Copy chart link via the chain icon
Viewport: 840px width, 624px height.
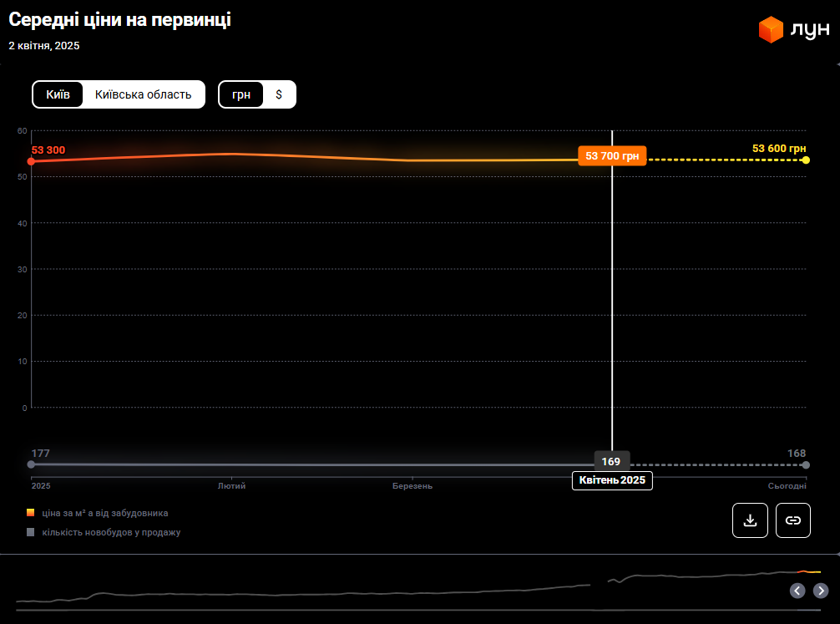point(793,520)
